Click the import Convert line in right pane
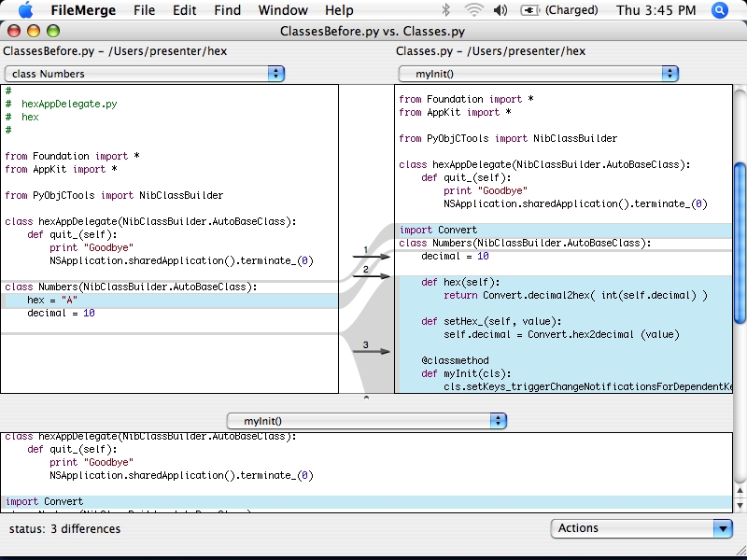 pyautogui.click(x=564, y=230)
